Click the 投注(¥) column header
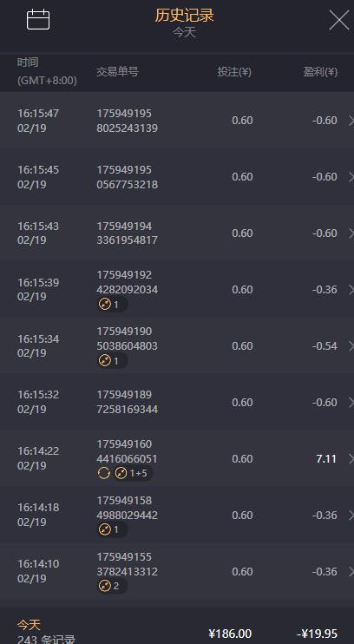The image size is (354, 644). [234, 72]
